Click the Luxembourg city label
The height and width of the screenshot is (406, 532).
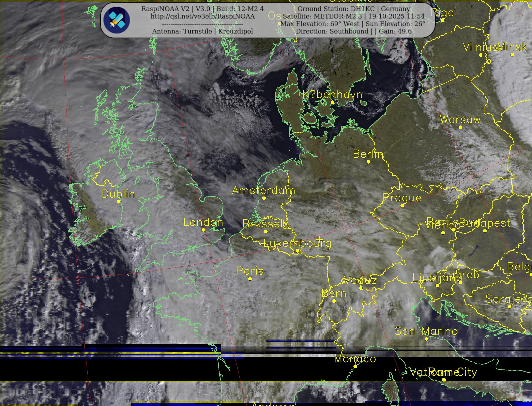pos(297,243)
